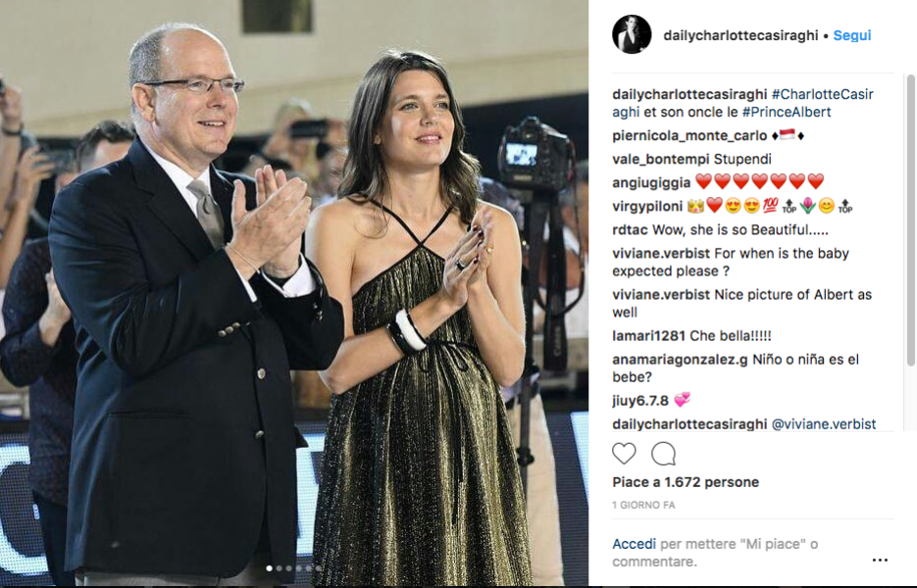The image size is (917, 588).
Task: Open rdtac commenter profile
Action: pos(630,229)
